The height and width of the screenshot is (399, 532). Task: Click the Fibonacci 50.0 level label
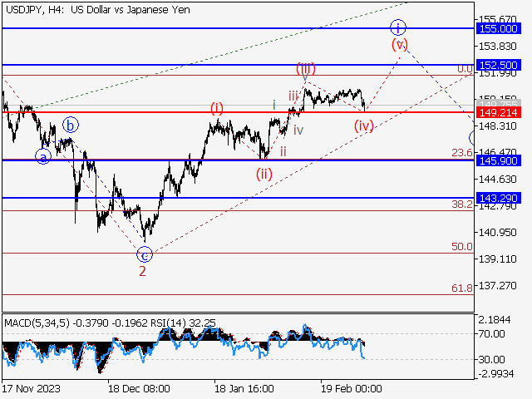[462, 246]
